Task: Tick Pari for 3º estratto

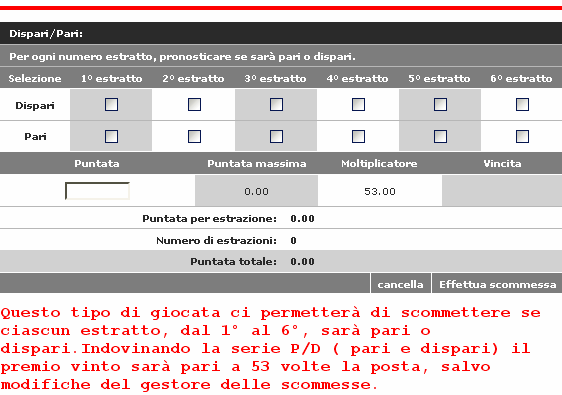Action: (x=276, y=136)
